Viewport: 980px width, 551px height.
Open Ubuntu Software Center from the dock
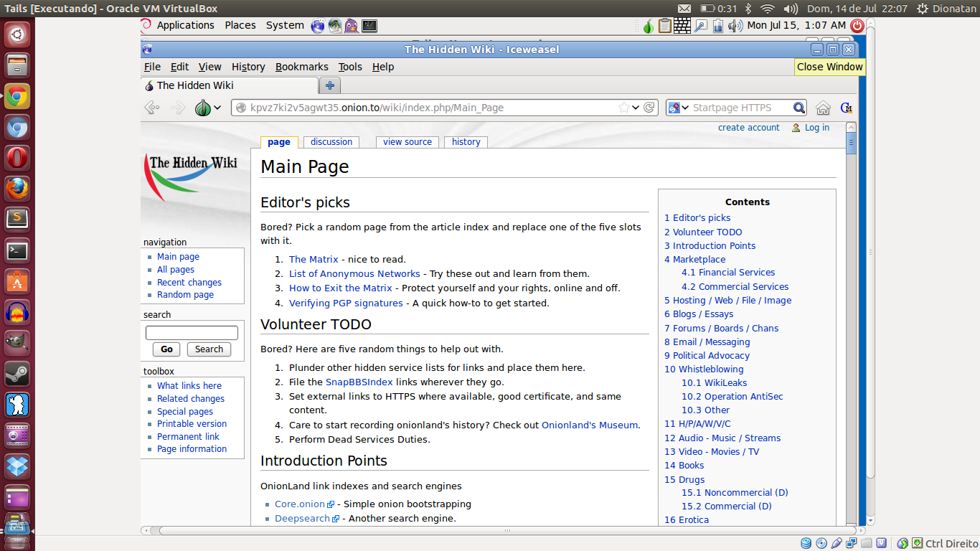(x=17, y=282)
